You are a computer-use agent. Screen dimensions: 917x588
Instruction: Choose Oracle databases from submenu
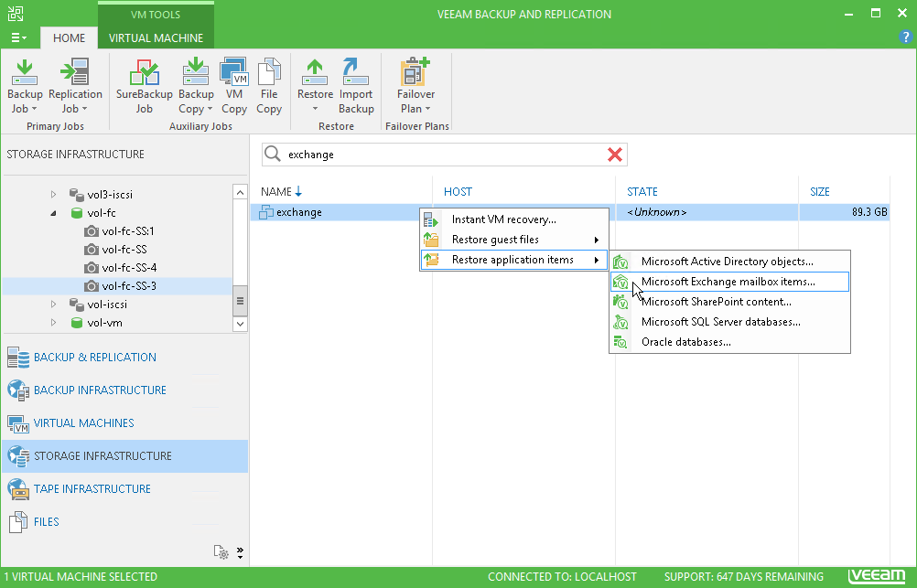coord(730,342)
